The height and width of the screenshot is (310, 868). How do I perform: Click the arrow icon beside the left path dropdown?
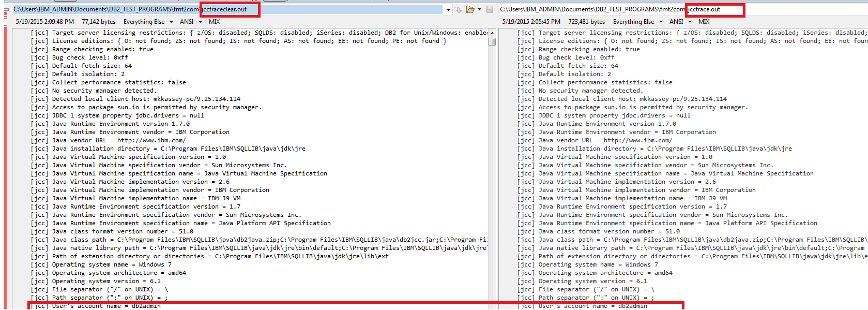(x=458, y=9)
